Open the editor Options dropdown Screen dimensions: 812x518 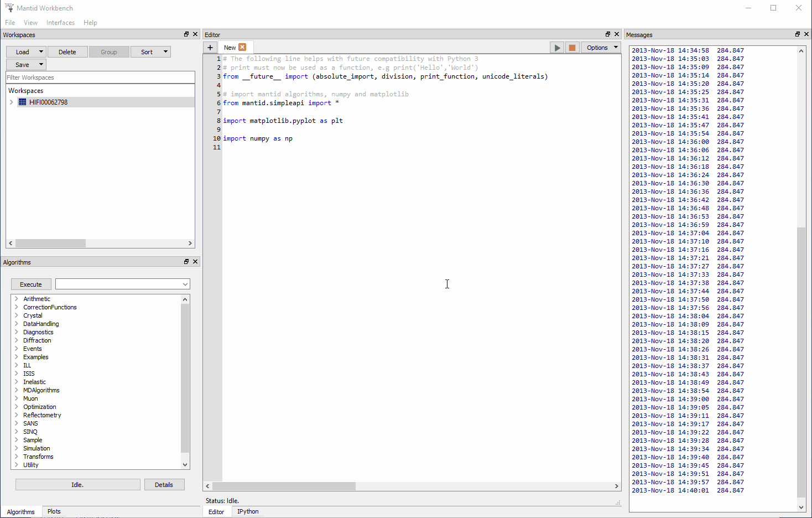601,48
